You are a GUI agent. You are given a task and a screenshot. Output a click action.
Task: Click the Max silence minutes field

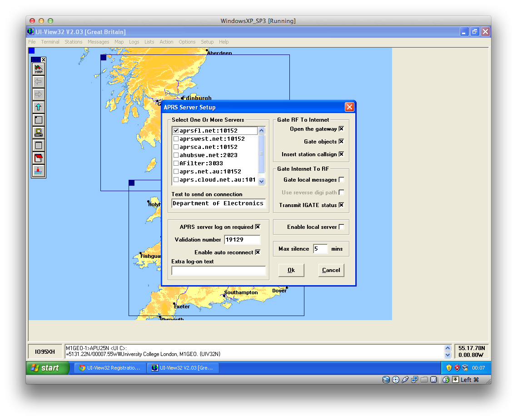tap(320, 249)
